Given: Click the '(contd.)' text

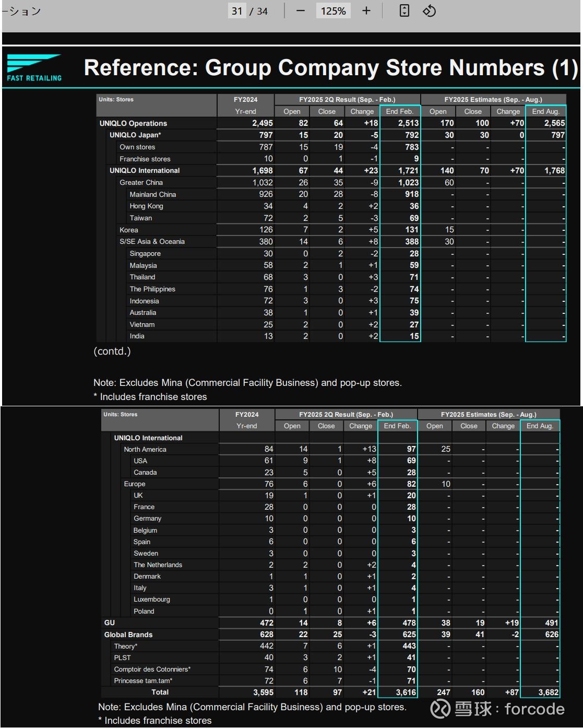Looking at the screenshot, I should click(112, 351).
